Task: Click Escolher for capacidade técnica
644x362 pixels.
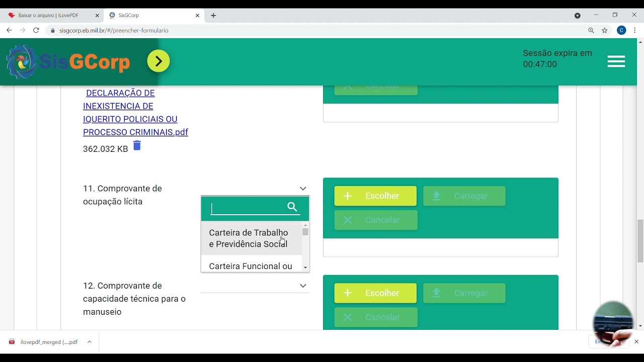Action: [x=375, y=293]
